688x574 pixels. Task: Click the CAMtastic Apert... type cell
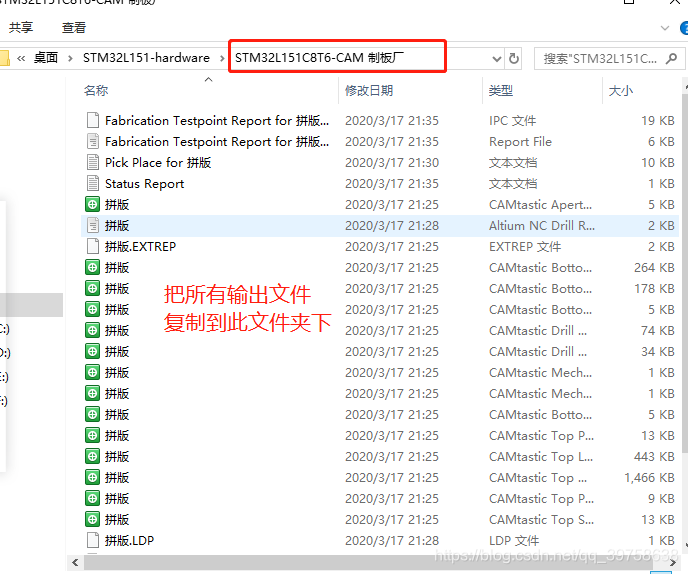coord(541,204)
